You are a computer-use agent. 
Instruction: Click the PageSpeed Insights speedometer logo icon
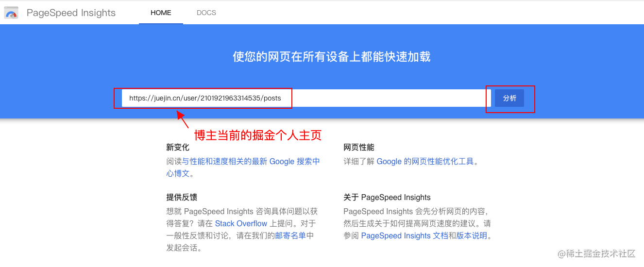click(11, 13)
